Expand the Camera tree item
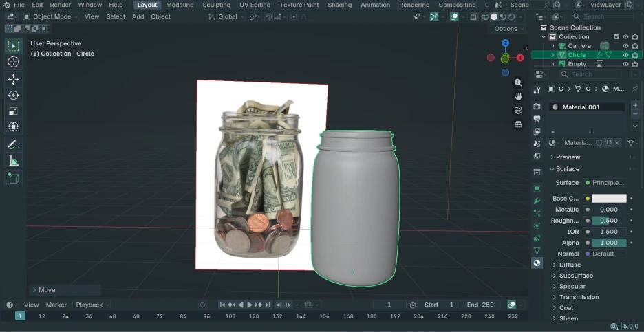 click(552, 46)
